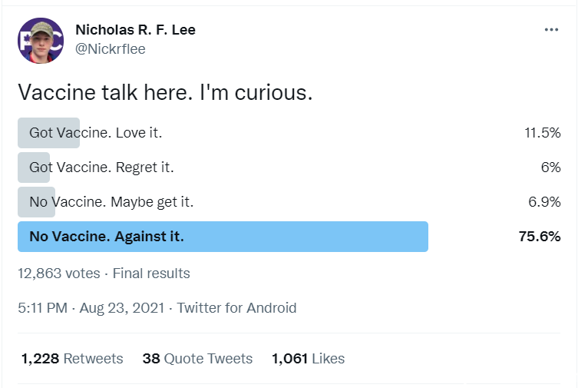Click the 'Final results' poll status label
The image size is (588, 388).
coord(151,274)
